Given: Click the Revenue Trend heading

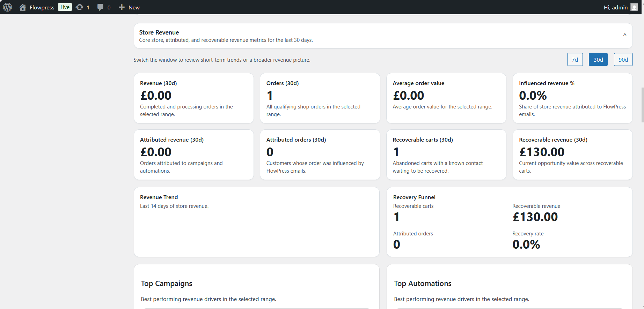Looking at the screenshot, I should (x=159, y=197).
